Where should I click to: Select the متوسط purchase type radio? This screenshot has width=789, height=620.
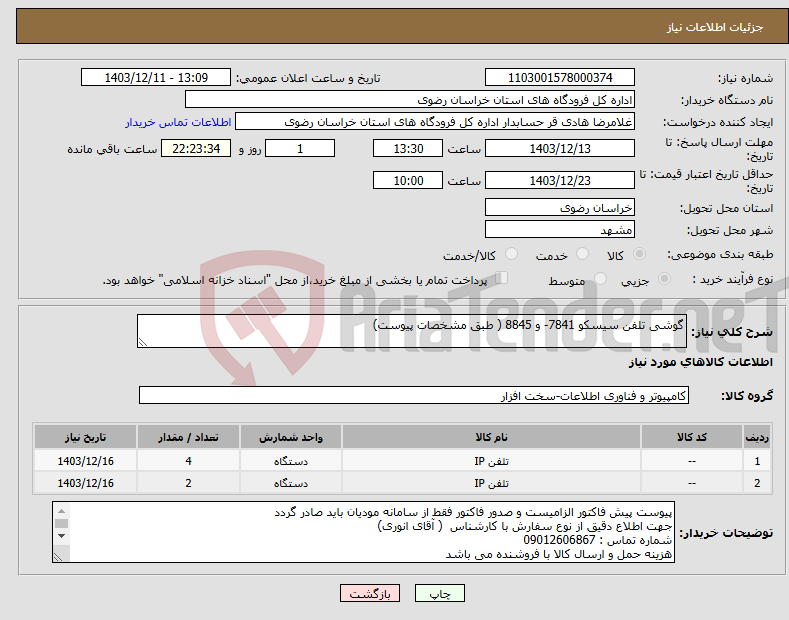tap(600, 278)
